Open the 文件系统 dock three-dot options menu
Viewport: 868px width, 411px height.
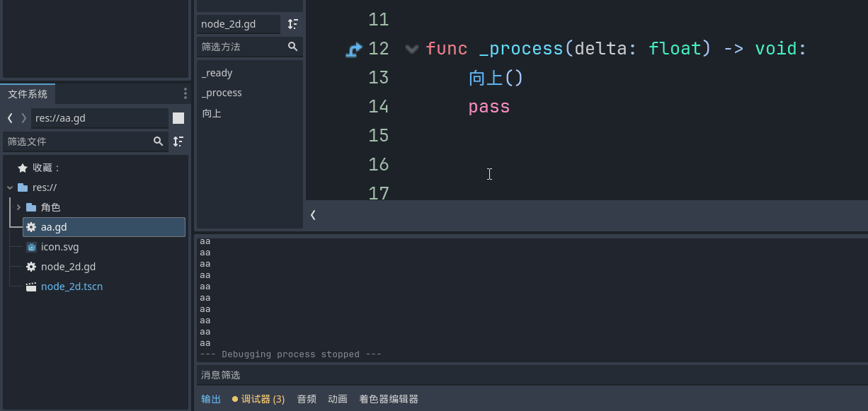185,93
